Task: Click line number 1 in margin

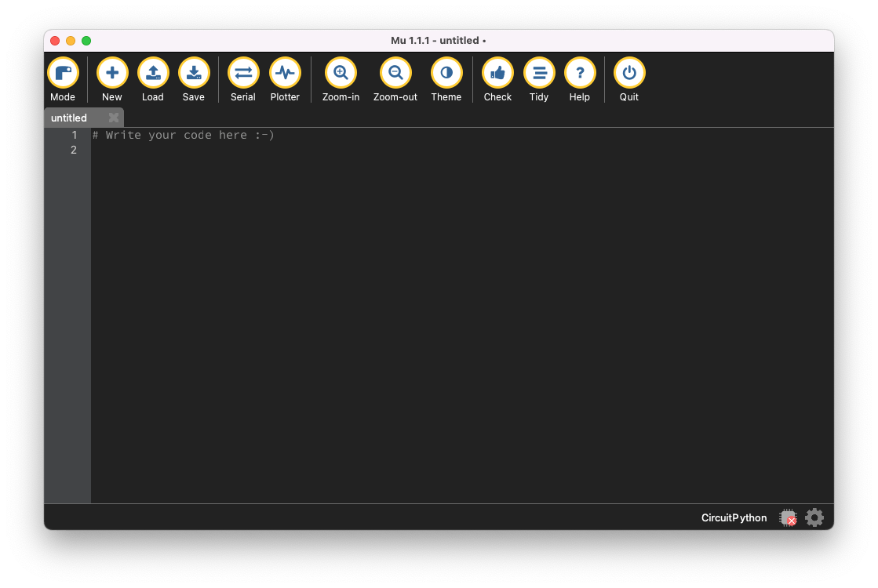Action: (74, 135)
